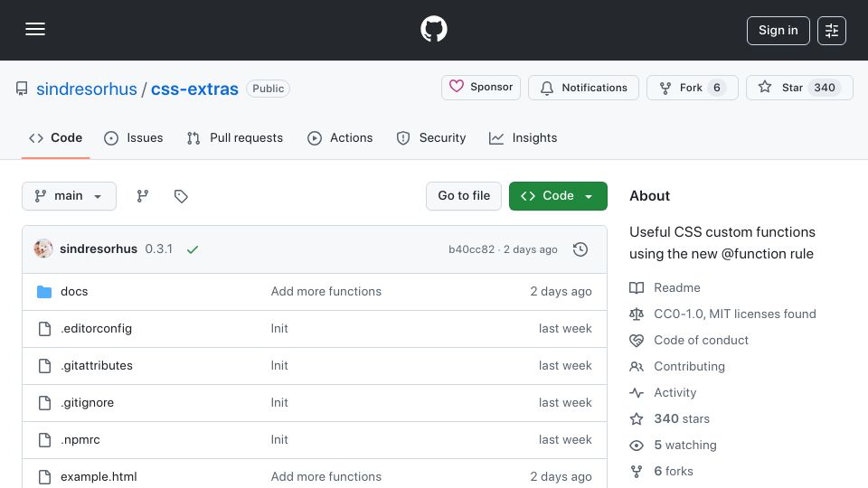Expand the main branch dropdown

pos(70,196)
